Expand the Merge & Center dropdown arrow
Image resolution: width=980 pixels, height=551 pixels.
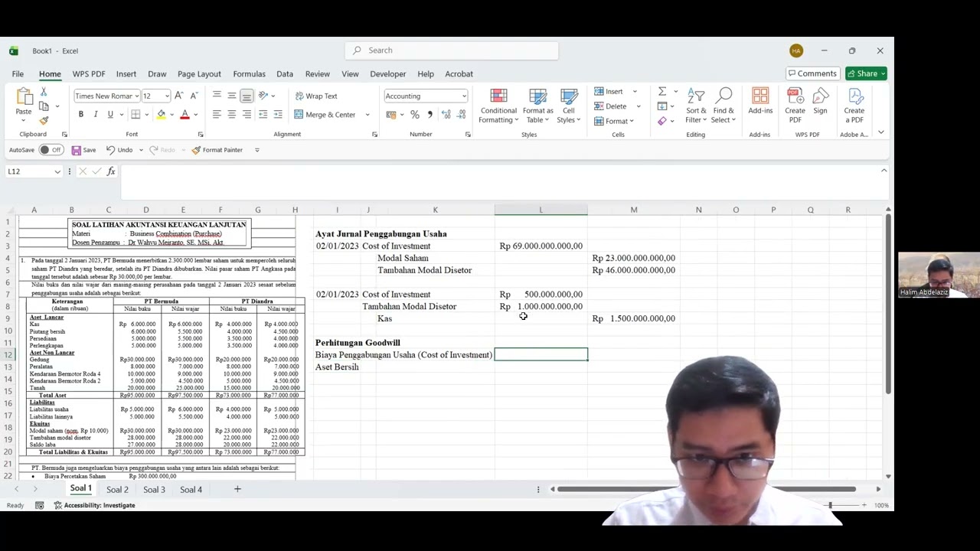(367, 115)
